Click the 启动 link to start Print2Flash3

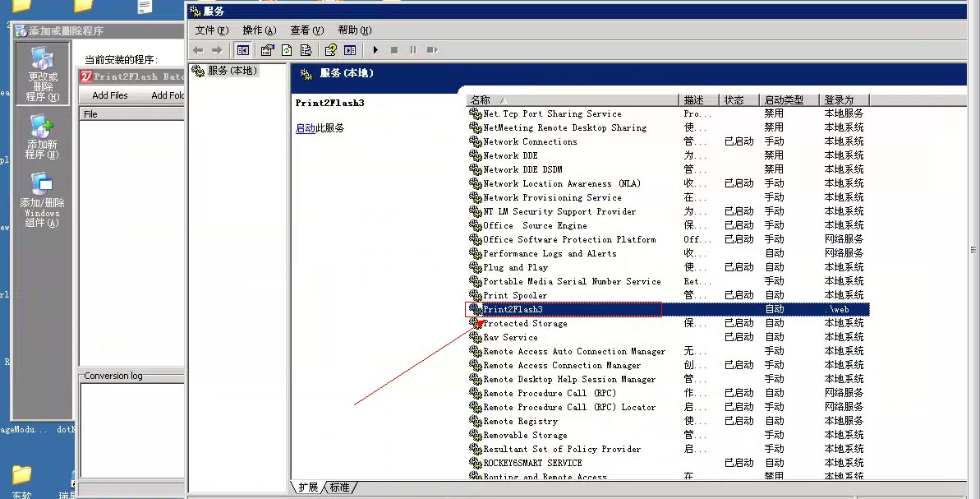click(305, 128)
